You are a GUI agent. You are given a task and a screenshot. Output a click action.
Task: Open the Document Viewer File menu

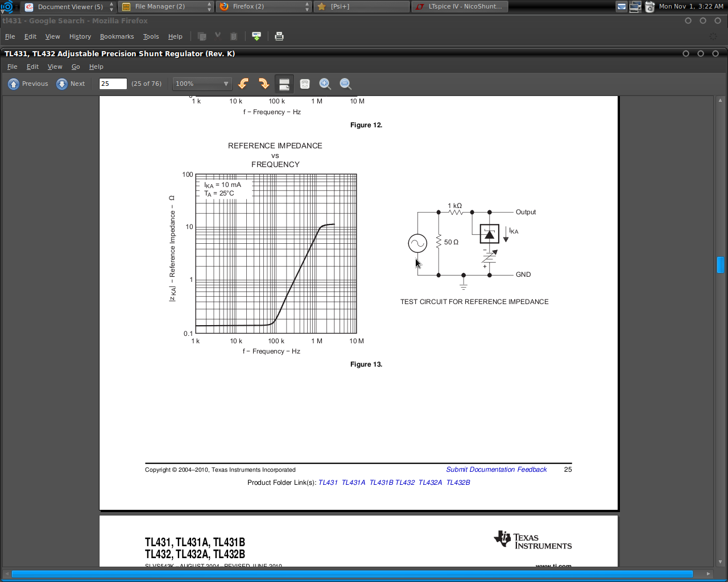click(x=12, y=66)
